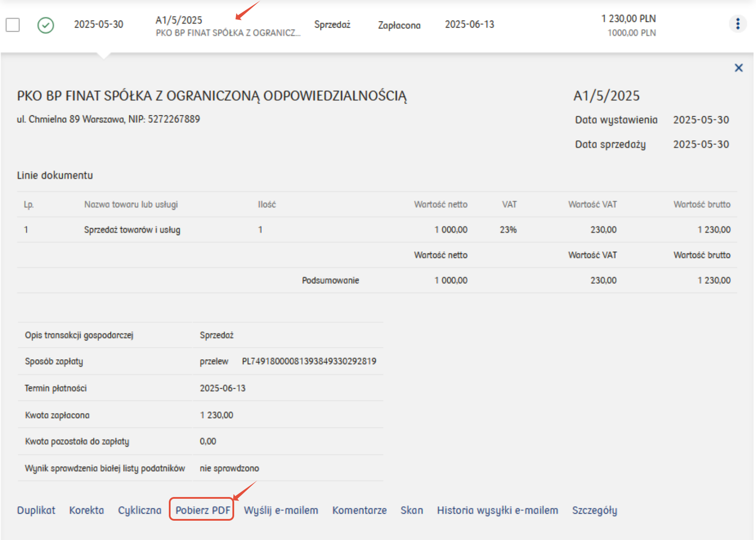Click the Linie dokumentu heading
Screen dimensions: 756x540
click(55, 175)
